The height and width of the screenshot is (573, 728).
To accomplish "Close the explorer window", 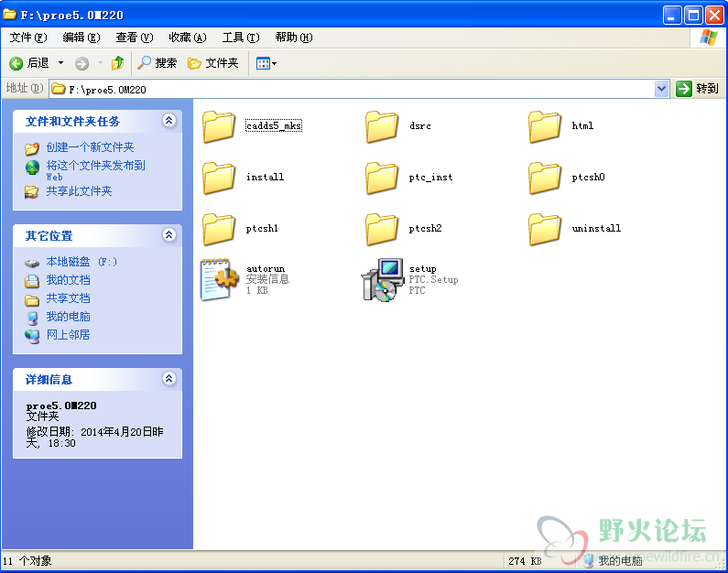I will (715, 16).
